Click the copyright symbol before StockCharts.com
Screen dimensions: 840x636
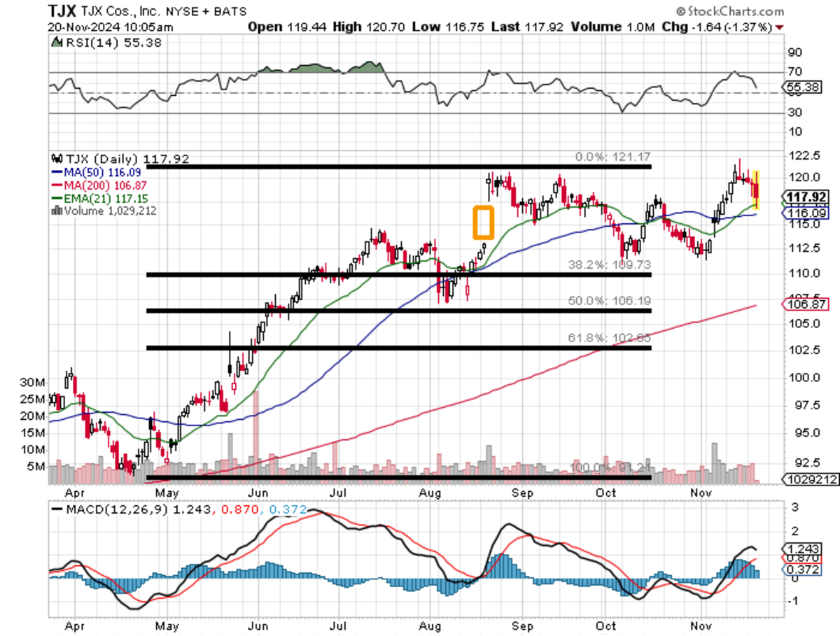point(681,12)
